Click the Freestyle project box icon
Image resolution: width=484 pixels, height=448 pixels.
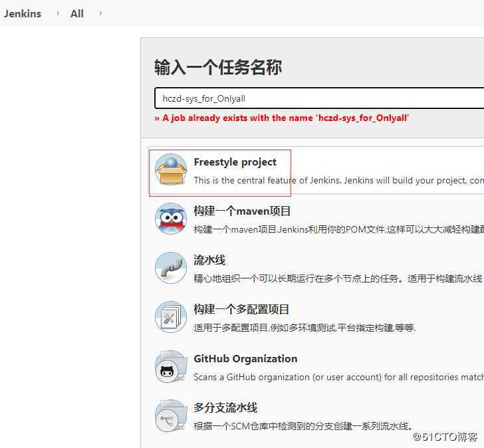pyautogui.click(x=171, y=169)
